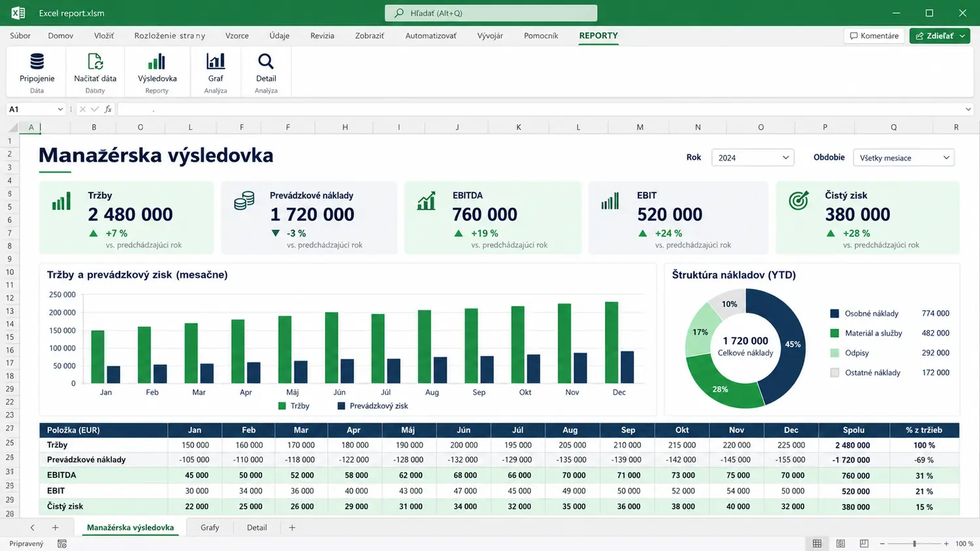Switch to the Grafy sheet tab
980x551 pixels.
pyautogui.click(x=210, y=527)
